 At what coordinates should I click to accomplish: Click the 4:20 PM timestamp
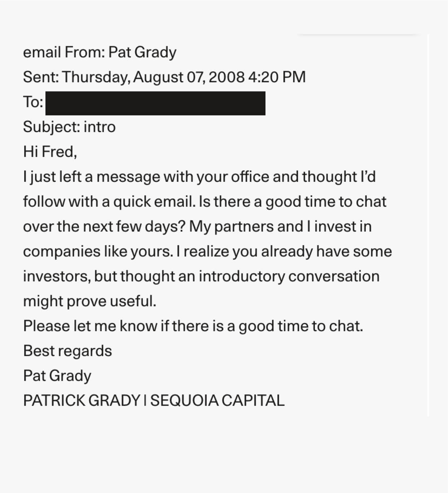[x=277, y=77]
